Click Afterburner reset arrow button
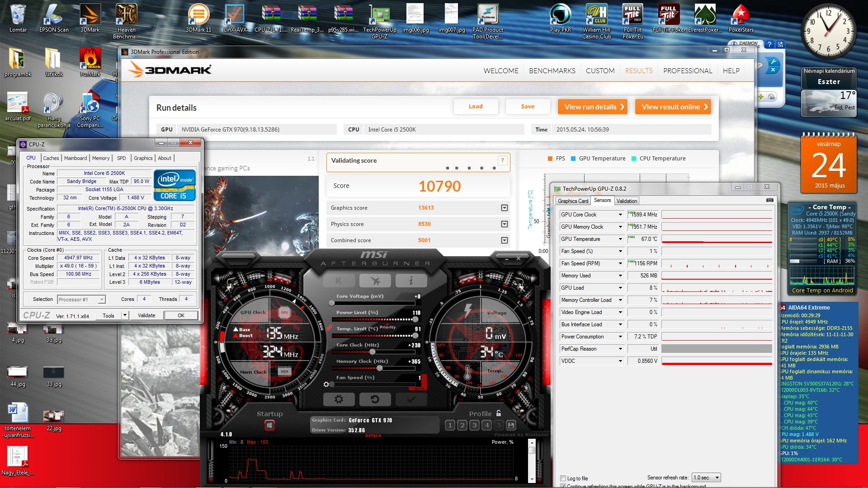 pyautogui.click(x=375, y=399)
